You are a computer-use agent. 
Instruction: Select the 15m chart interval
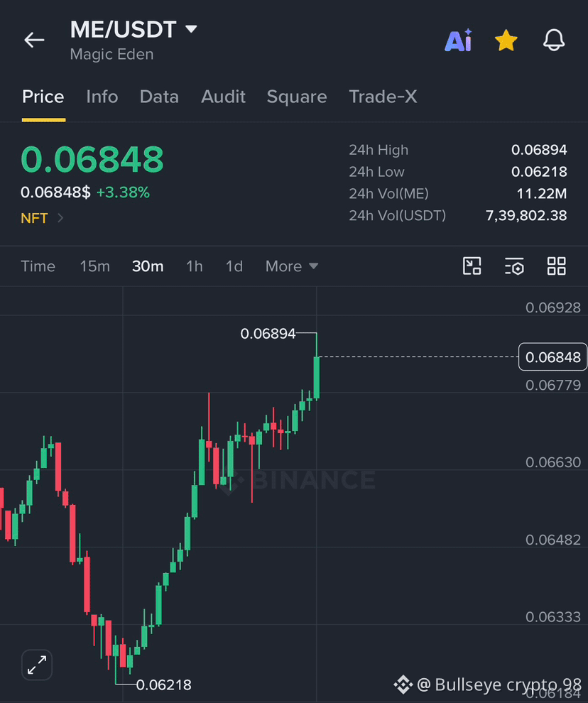point(94,266)
